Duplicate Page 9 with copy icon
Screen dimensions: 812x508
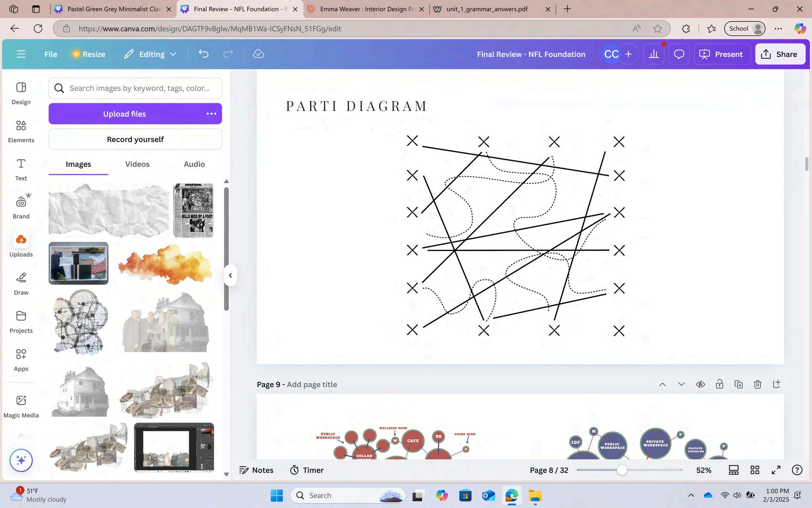(x=738, y=384)
